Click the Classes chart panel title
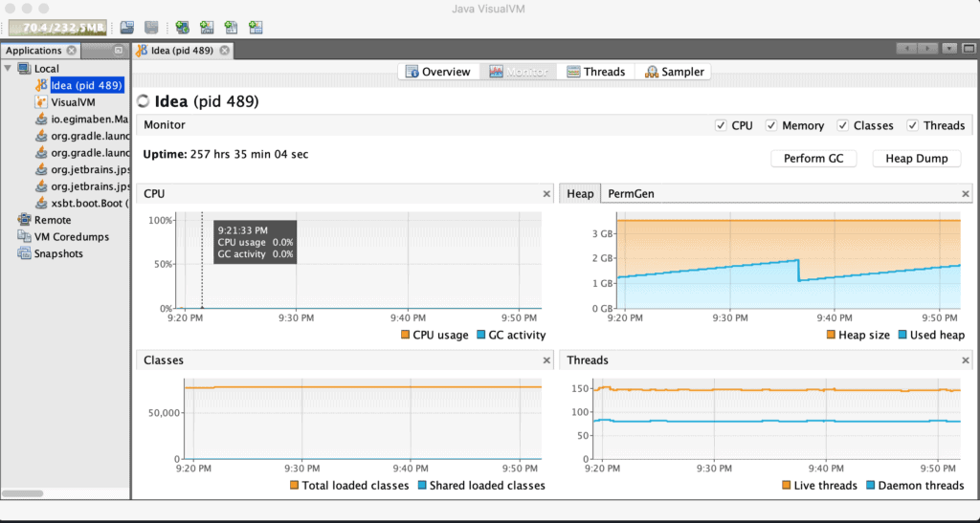 click(164, 360)
